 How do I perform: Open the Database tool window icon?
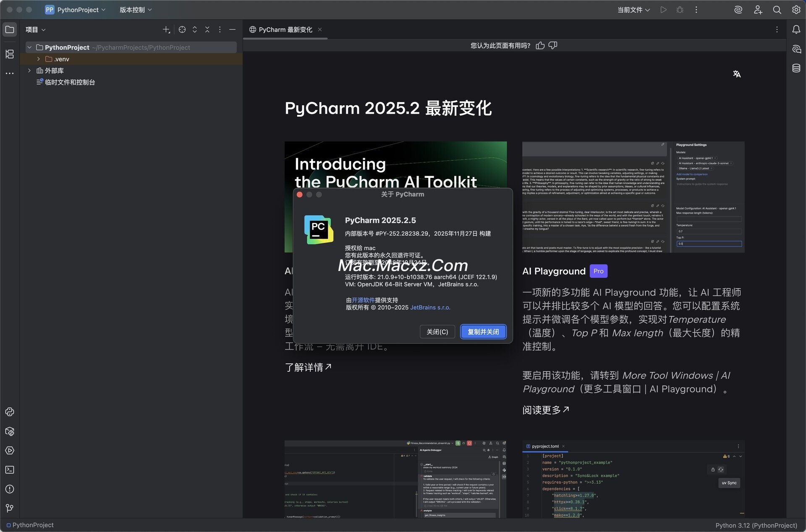[x=796, y=68]
